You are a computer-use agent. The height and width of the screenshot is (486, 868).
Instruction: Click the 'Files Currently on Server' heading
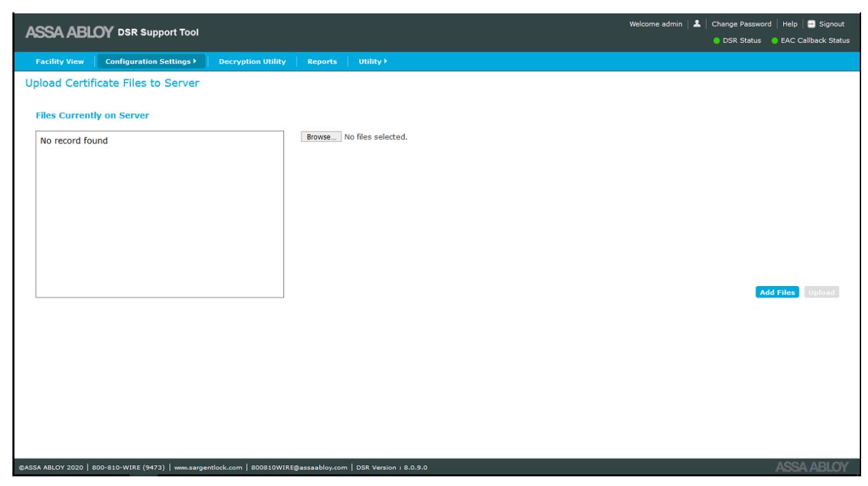(x=92, y=115)
